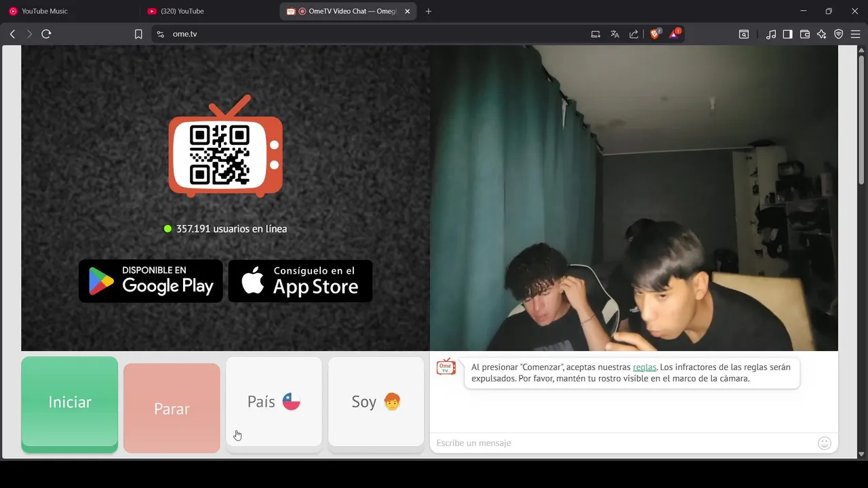This screenshot has width=868, height=488.
Task: Click the QR code TV logo
Action: point(225,146)
